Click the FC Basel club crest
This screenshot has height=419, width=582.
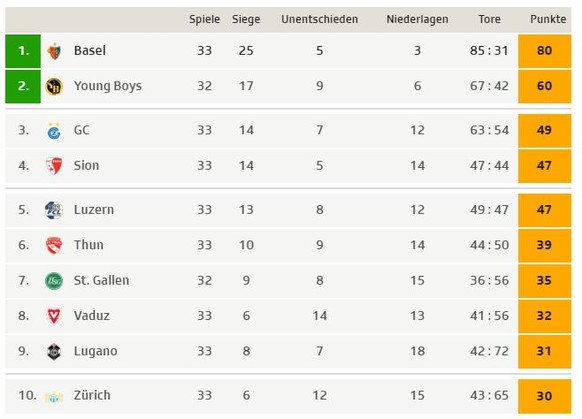54,51
